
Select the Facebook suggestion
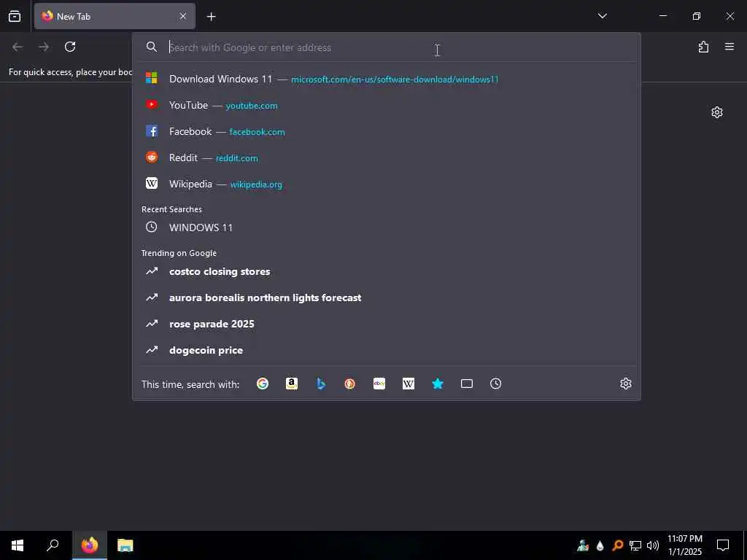387,131
